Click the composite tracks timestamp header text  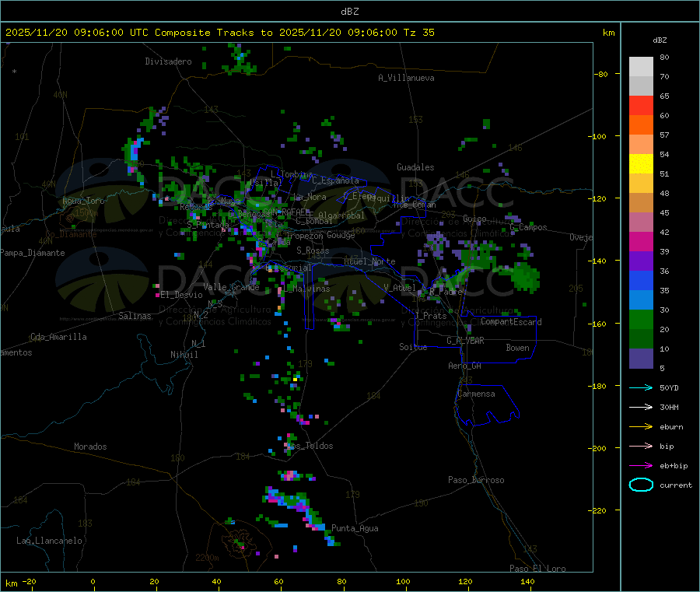coord(219,33)
